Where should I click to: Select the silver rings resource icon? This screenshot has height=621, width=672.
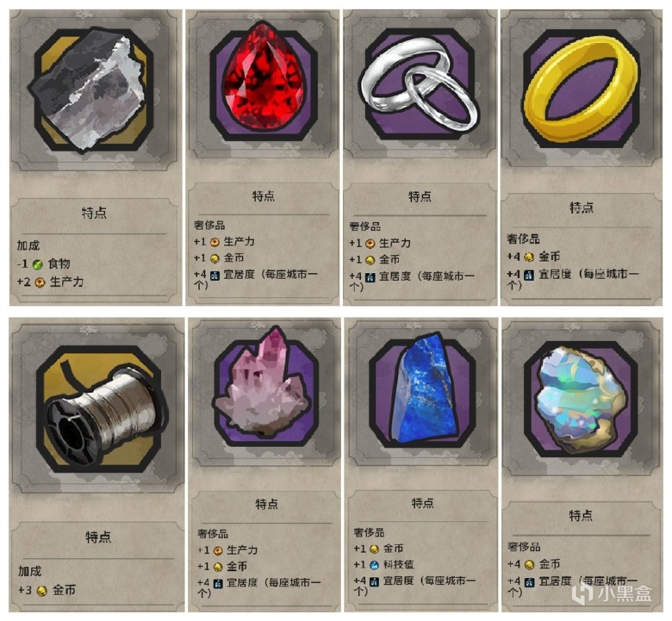pyautogui.click(x=419, y=85)
